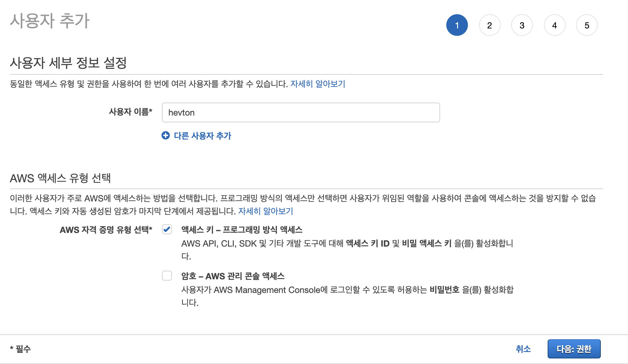628x364 pixels.
Task: Click the plus icon beside 다른 사용자 추가
Action: coord(166,135)
